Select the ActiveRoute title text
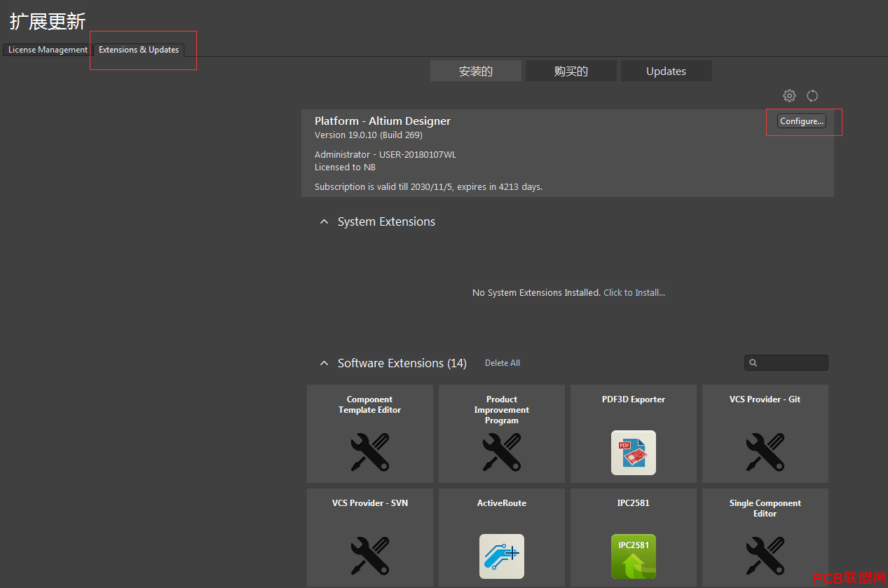The image size is (888, 588). (502, 503)
